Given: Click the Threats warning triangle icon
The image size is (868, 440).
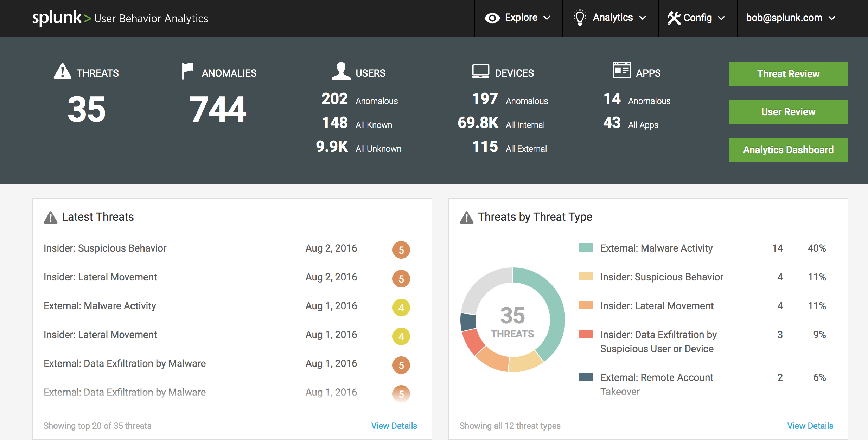Looking at the screenshot, I should [63, 72].
